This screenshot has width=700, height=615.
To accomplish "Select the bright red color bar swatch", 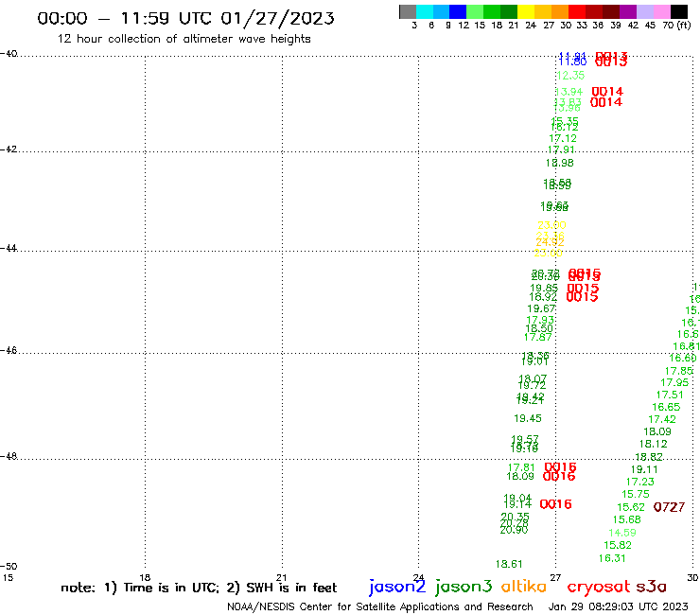I will [577, 11].
